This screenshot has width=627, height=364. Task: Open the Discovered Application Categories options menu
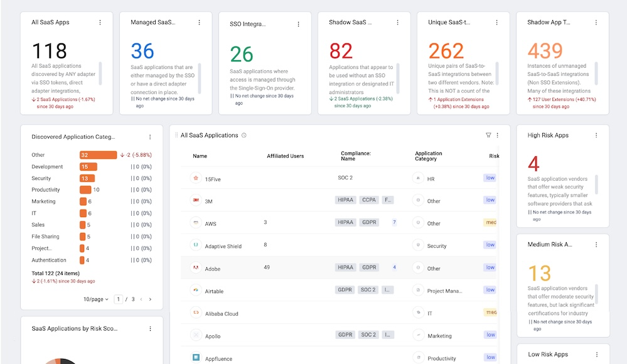coord(150,137)
